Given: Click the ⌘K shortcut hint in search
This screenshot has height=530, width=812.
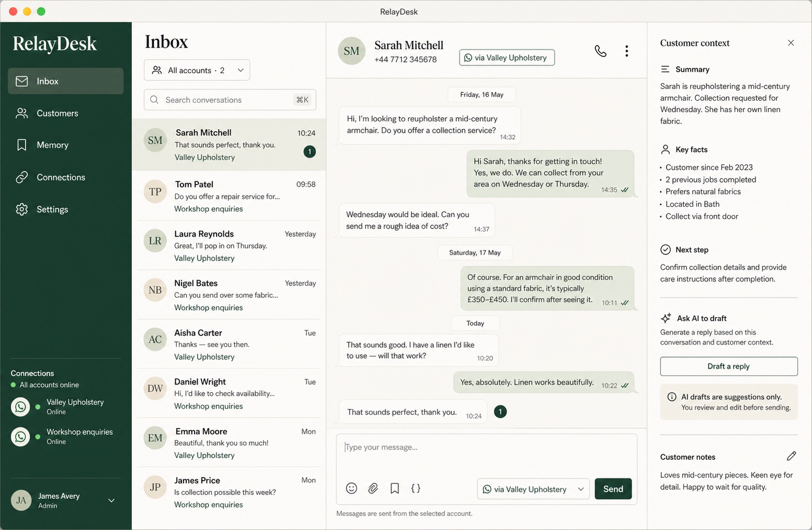Looking at the screenshot, I should [302, 99].
